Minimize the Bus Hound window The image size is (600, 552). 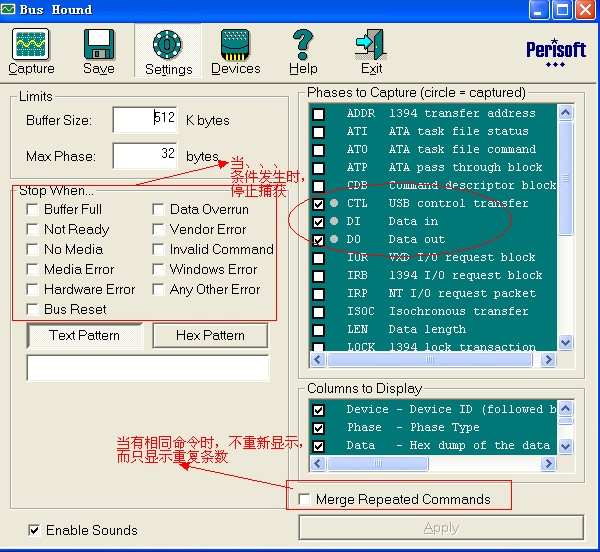(538, 10)
